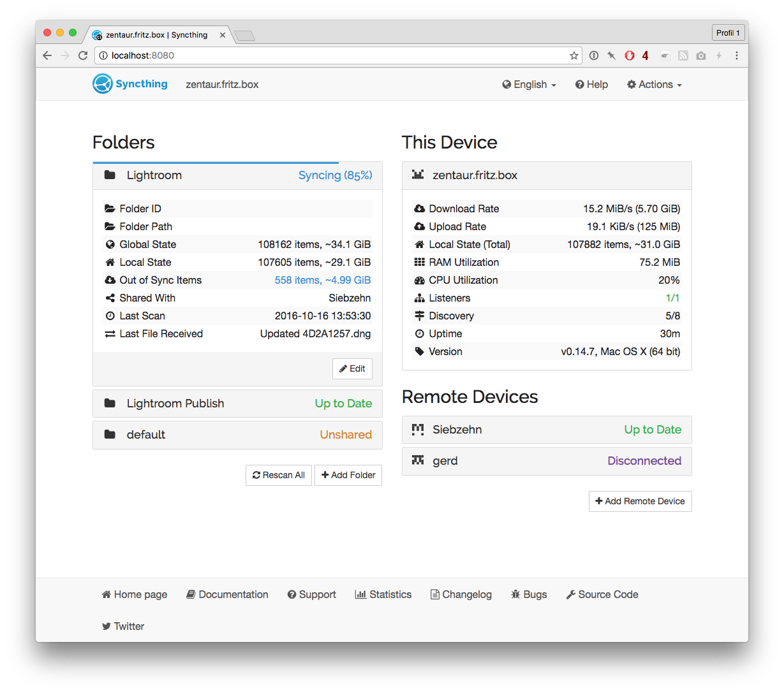Open the Support footer link
Image resolution: width=784 pixels, height=693 pixels.
[x=311, y=594]
